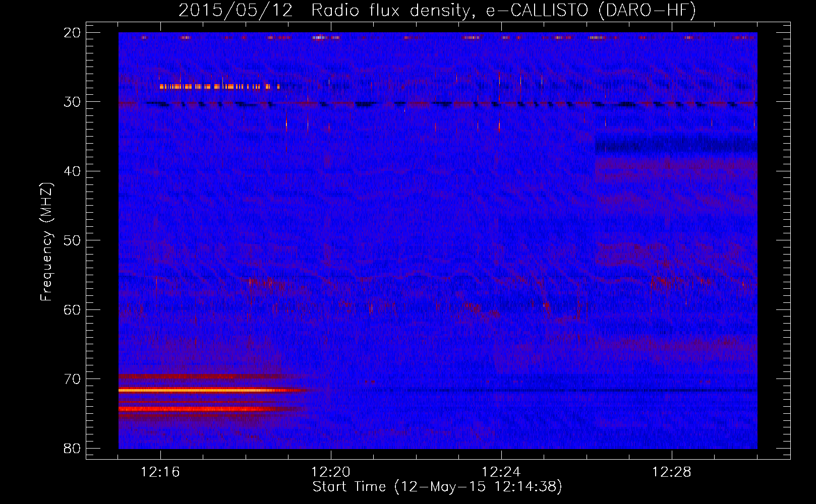The height and width of the screenshot is (504, 816).
Task: Click the 12:28 time tick label
Action: pyautogui.click(x=672, y=472)
